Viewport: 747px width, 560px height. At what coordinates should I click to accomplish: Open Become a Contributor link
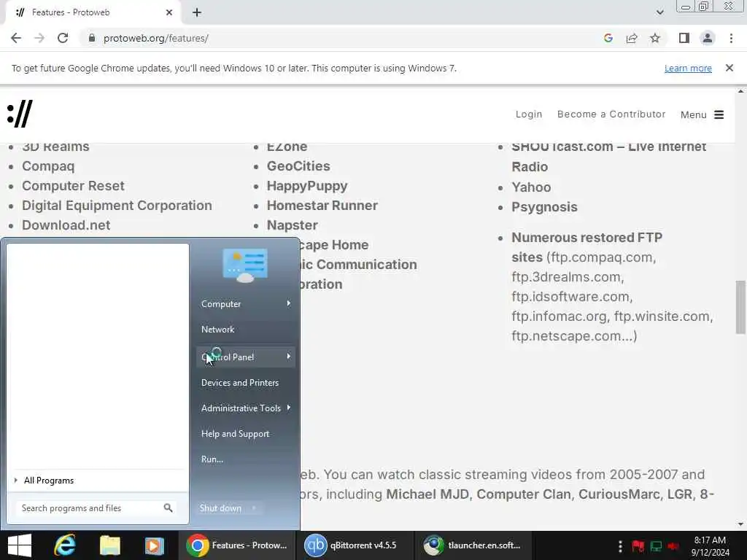(x=611, y=114)
